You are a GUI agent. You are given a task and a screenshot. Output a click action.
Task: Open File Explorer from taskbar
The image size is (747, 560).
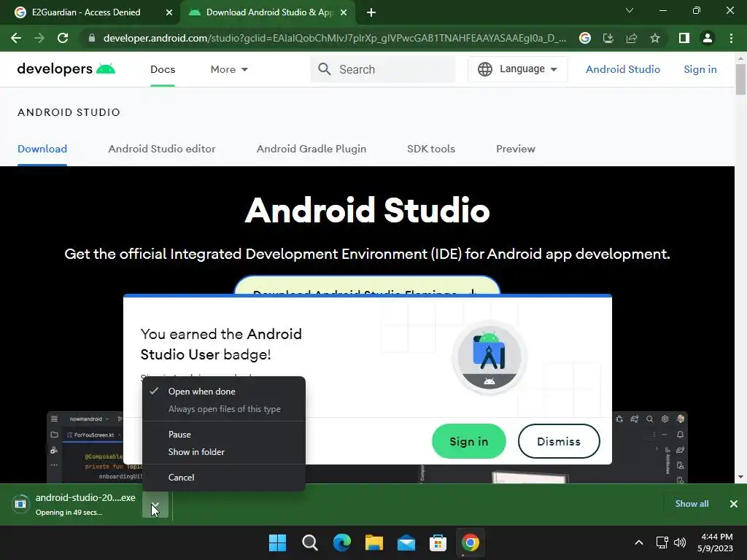[374, 542]
